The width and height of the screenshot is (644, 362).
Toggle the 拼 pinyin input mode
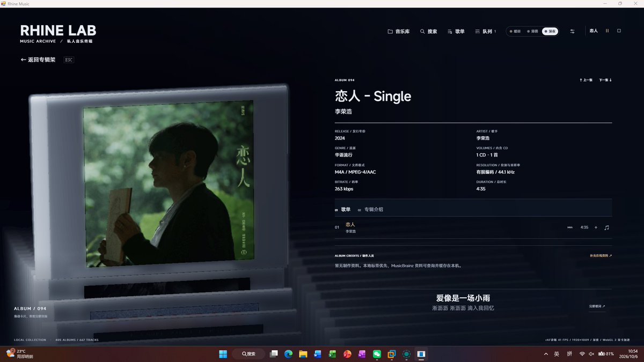(569, 354)
